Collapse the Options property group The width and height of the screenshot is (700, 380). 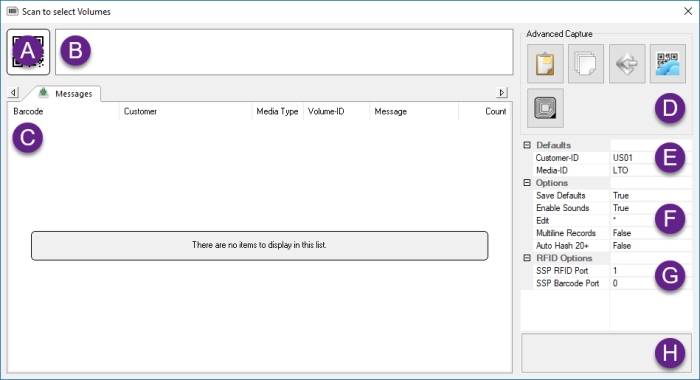(x=527, y=183)
